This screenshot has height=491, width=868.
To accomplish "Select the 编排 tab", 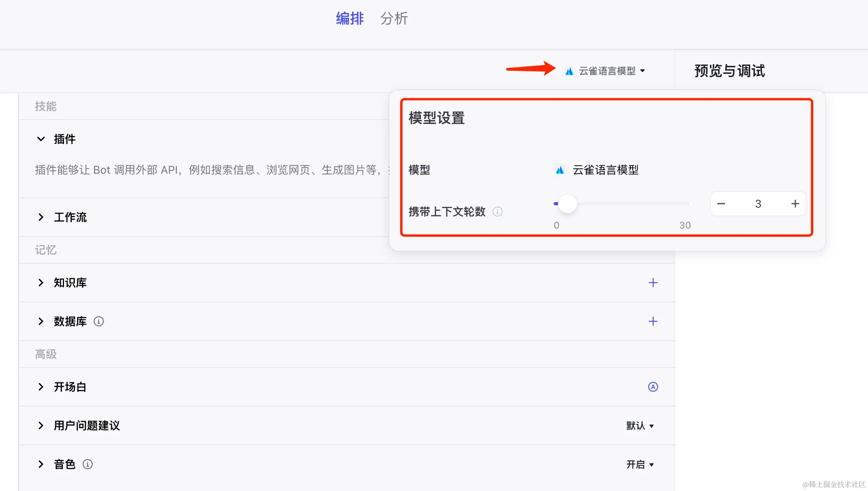I will (x=349, y=19).
